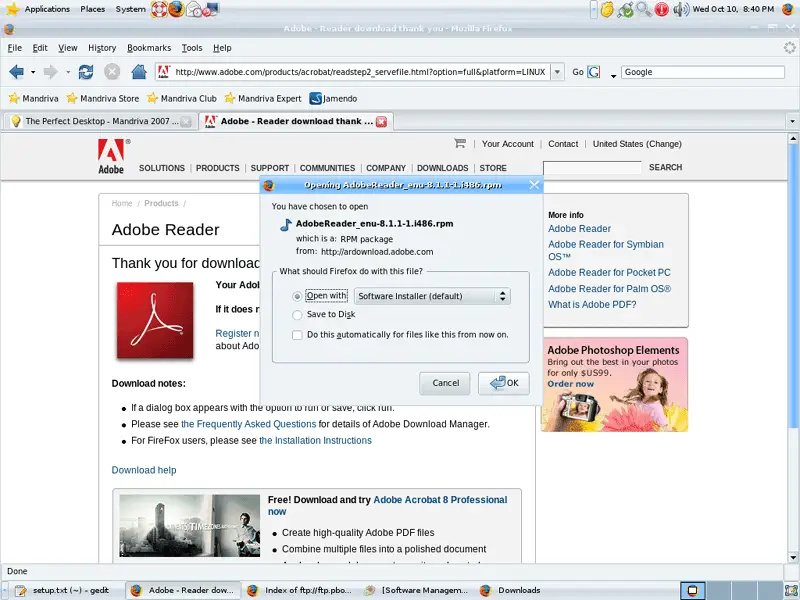Viewport: 800px width, 600px height.
Task: Open the What is Adobe PDF? link
Action: [x=592, y=305]
